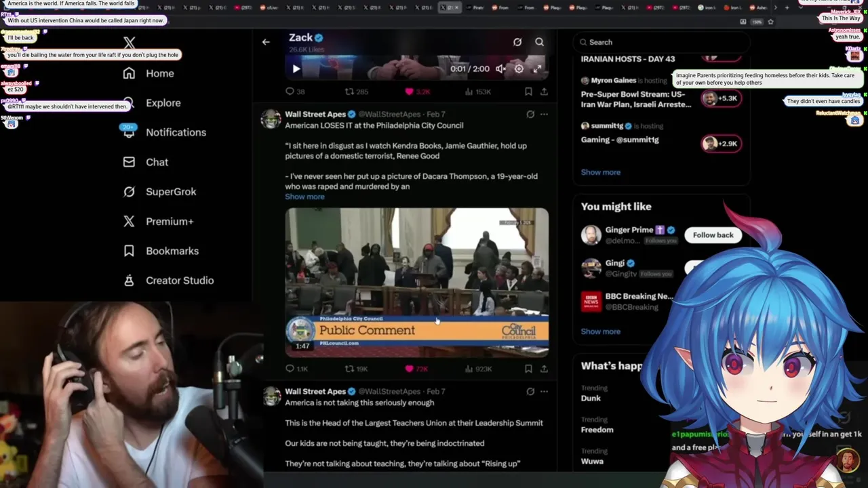The height and width of the screenshot is (488, 868).
Task: Show more live streams under summit1g
Action: [600, 172]
